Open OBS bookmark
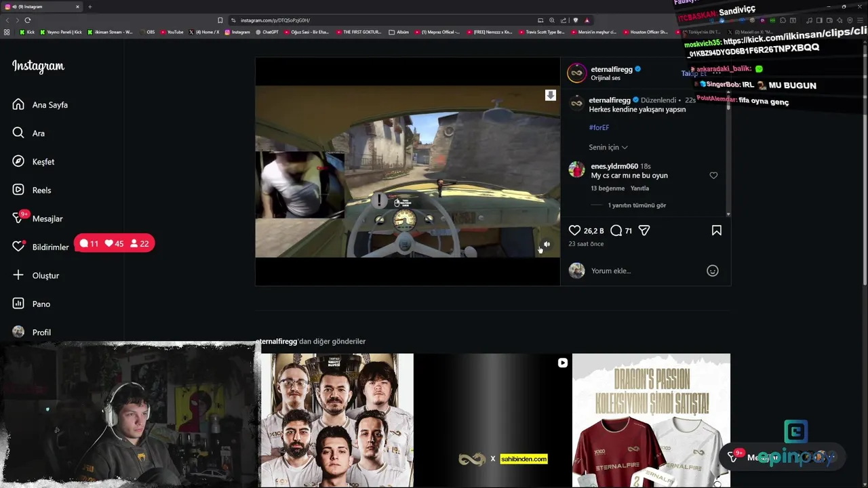Viewport: 868px width, 488px height. tap(147, 32)
